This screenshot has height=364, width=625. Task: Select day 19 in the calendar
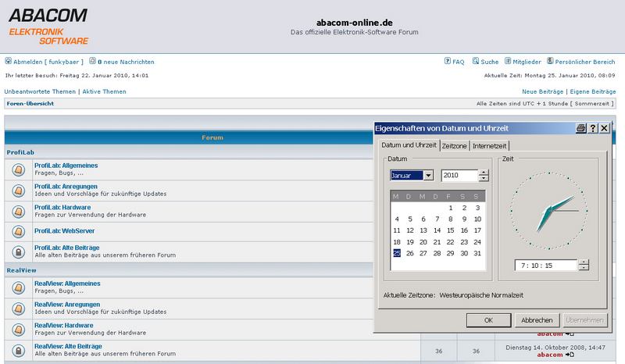click(409, 242)
